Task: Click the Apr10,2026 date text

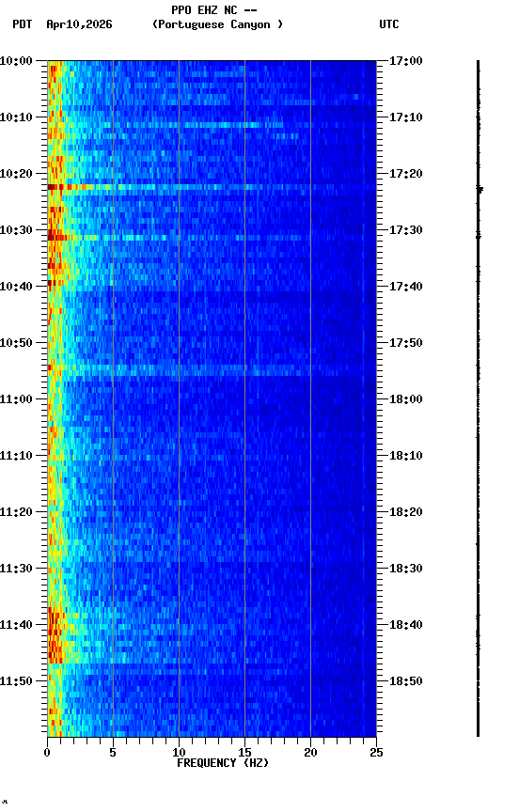Action: (x=79, y=24)
